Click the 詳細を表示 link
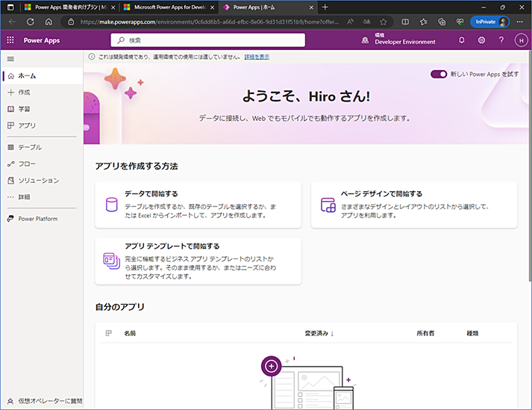 (x=257, y=57)
